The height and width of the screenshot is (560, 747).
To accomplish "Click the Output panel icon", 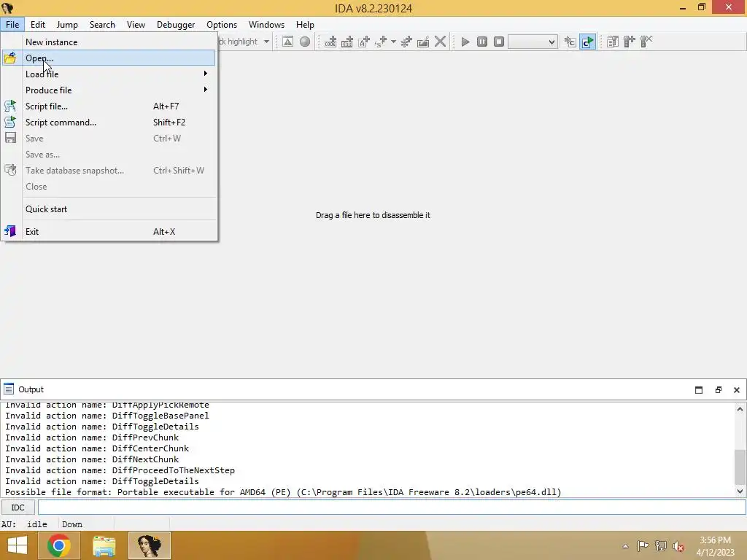I will point(9,389).
